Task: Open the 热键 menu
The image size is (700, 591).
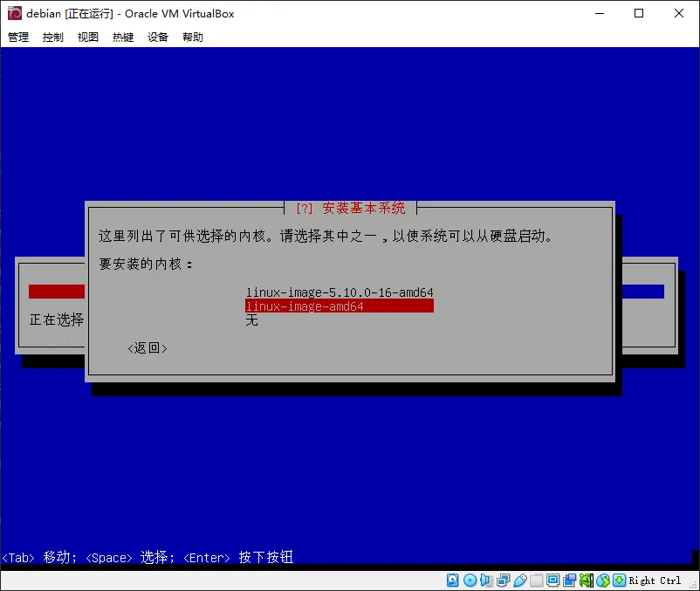Action: pos(123,37)
